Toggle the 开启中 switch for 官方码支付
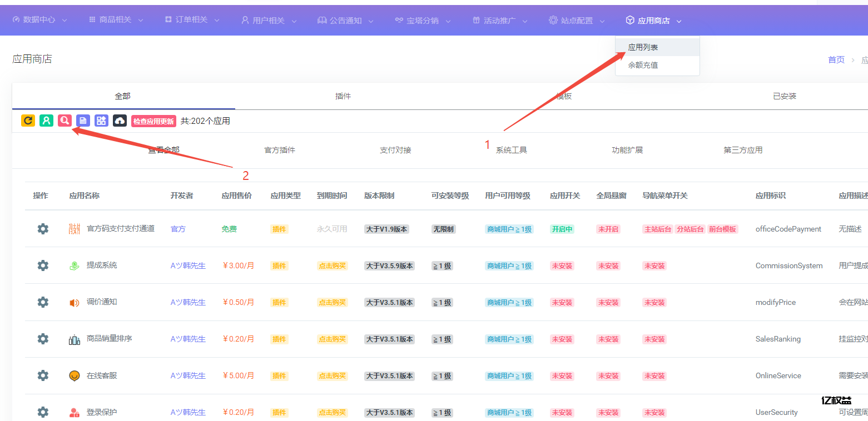This screenshot has width=868, height=421. click(x=562, y=229)
